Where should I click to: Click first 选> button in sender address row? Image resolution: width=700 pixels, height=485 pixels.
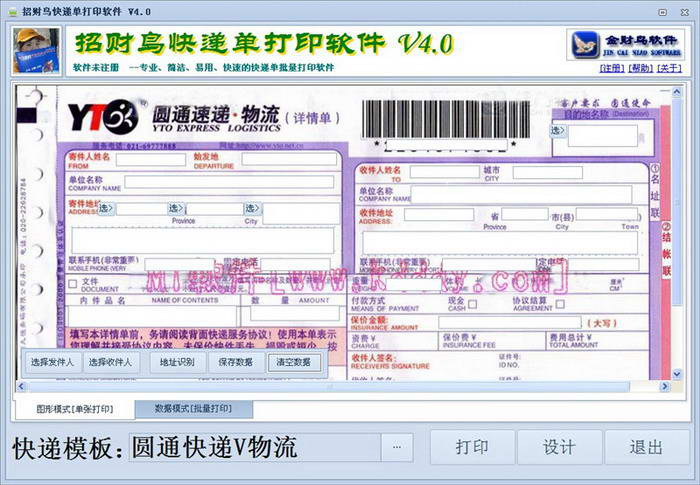(106, 209)
